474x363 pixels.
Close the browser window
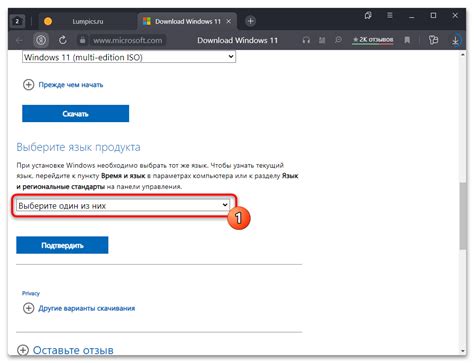tap(455, 15)
